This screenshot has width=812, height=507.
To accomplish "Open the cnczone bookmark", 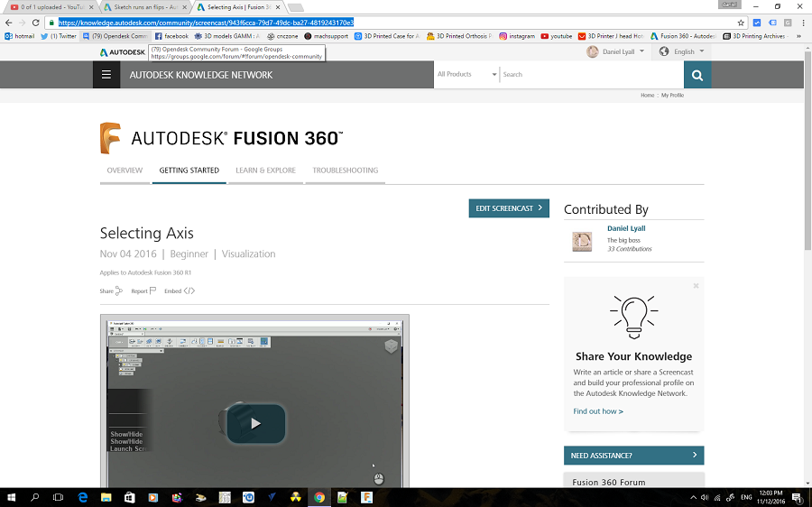I will 282,36.
